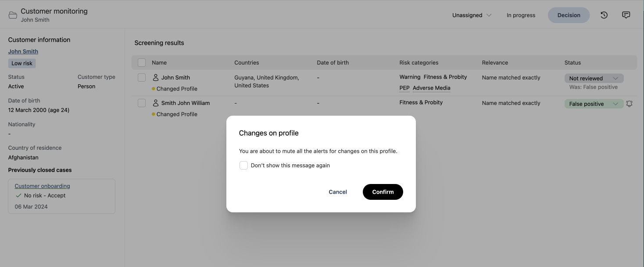Open the Customer onboarding closed case

point(42,185)
